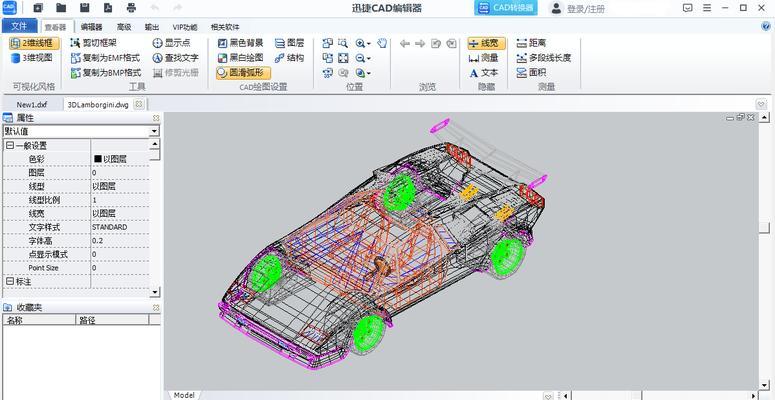Click the 字体高 value 0.2
775x400 pixels.
120,241
